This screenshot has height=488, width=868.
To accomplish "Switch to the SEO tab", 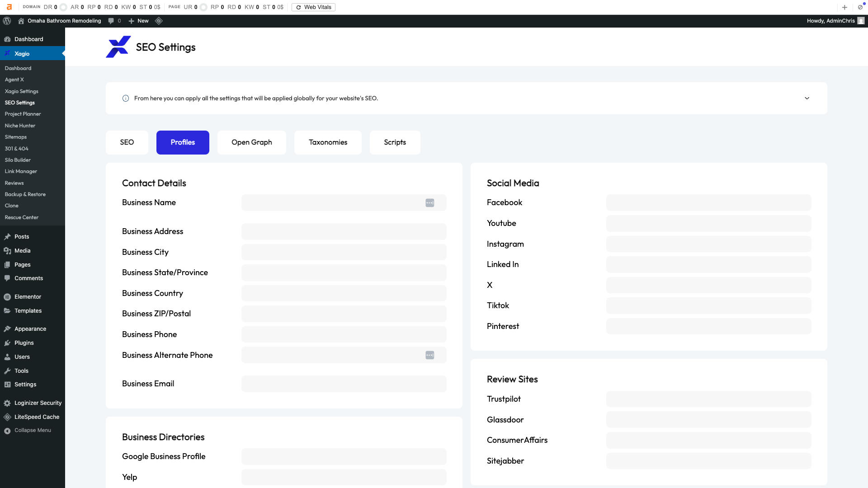I will point(127,142).
